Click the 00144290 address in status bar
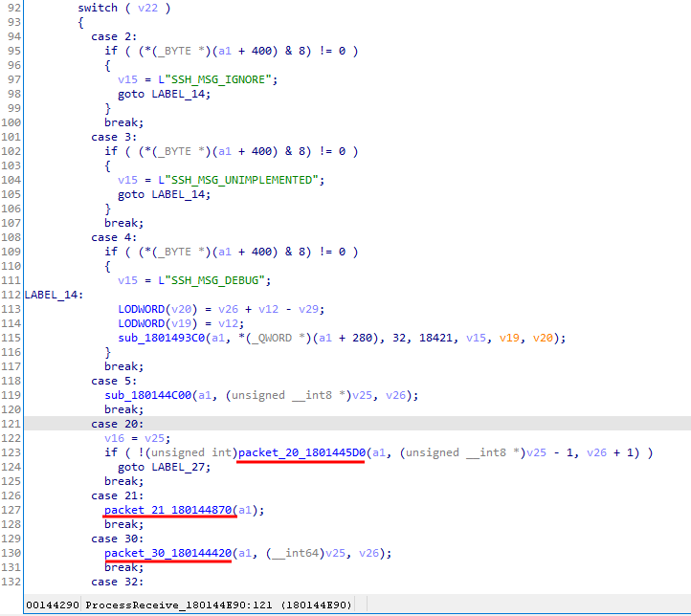Image resolution: width=691 pixels, height=616 pixels. pyautogui.click(x=53, y=605)
